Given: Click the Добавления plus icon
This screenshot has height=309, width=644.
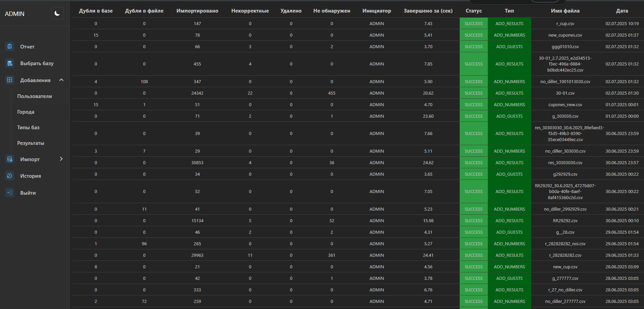Looking at the screenshot, I should pos(10,80).
